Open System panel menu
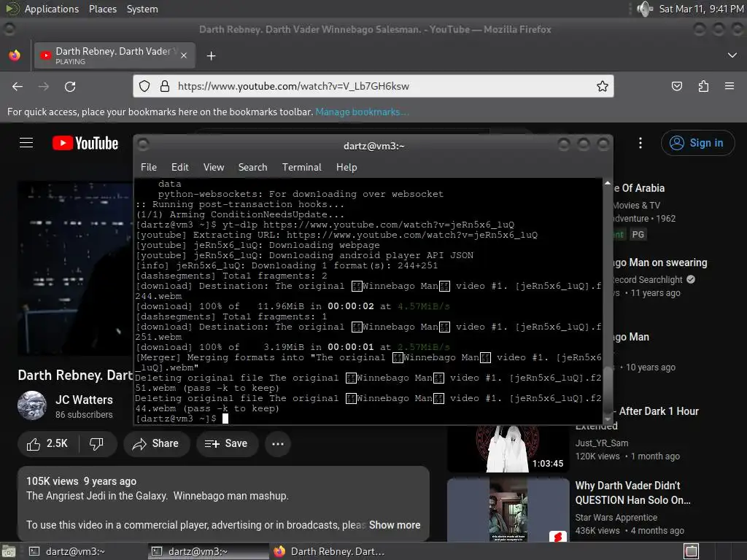The image size is (747, 560). (x=142, y=9)
